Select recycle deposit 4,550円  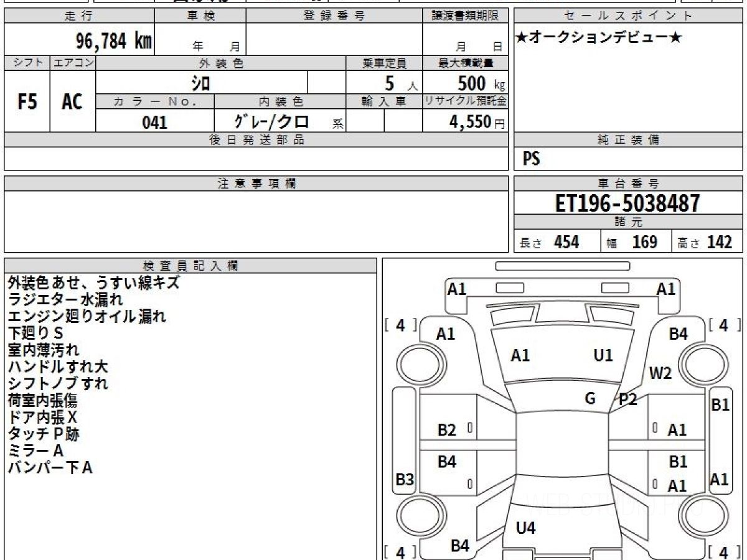tap(477, 122)
